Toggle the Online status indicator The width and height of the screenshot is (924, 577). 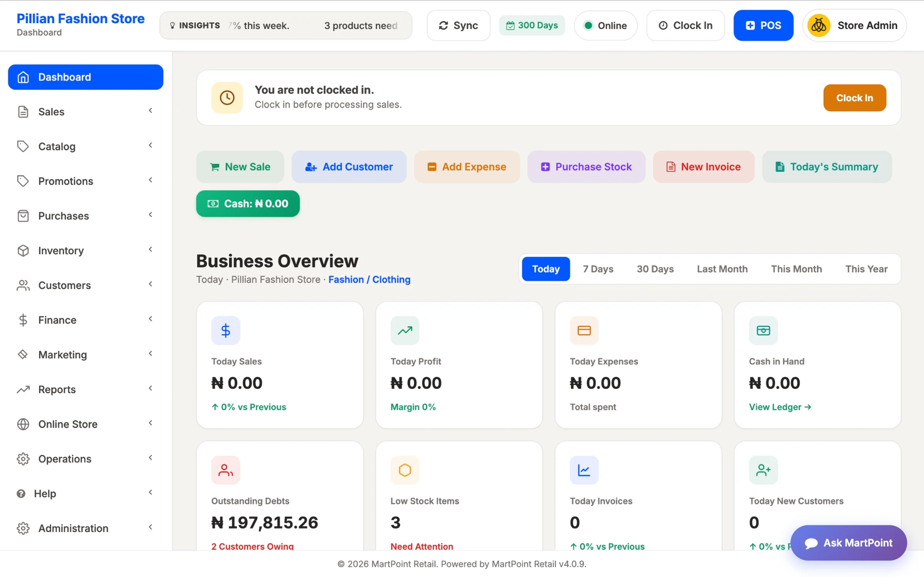(605, 25)
